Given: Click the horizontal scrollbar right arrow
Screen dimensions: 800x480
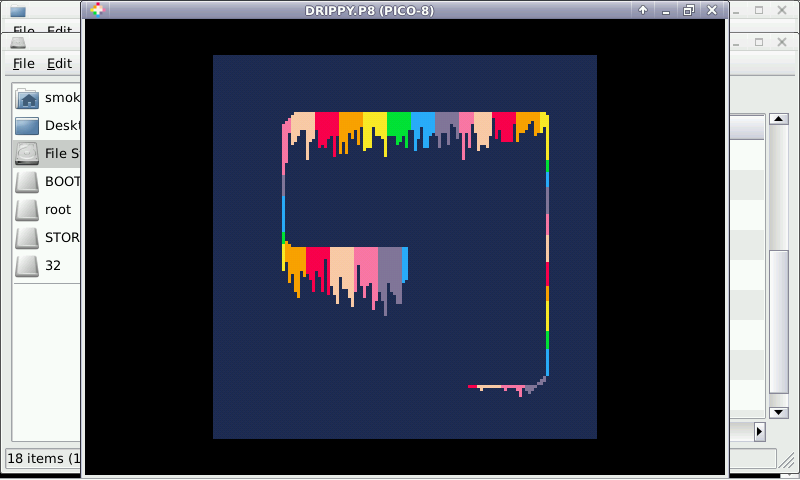Looking at the screenshot, I should 759,431.
